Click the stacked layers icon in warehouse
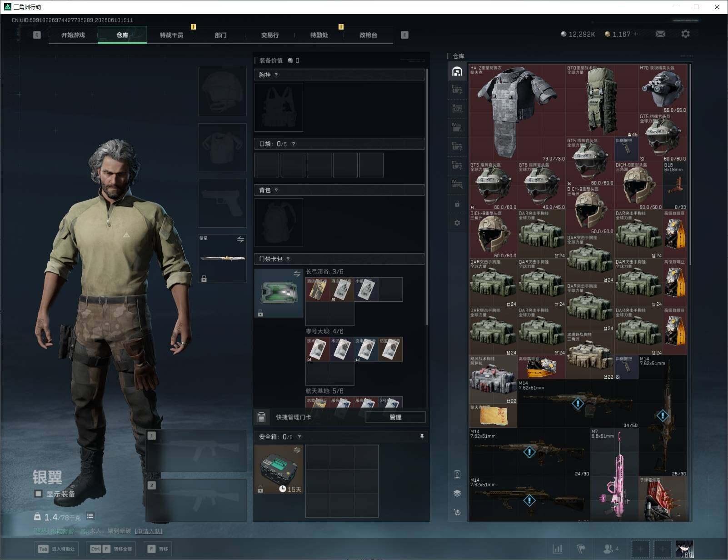728x560 pixels. (457, 493)
